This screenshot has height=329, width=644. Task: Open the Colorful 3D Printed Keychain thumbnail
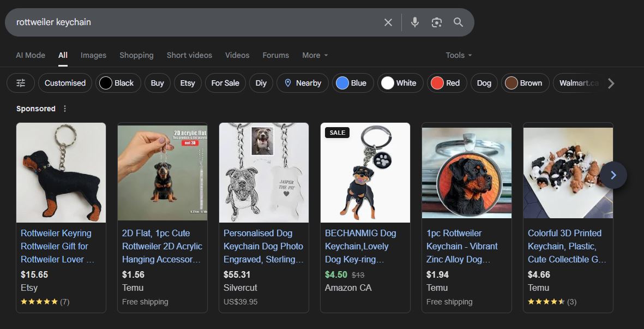pos(562,173)
